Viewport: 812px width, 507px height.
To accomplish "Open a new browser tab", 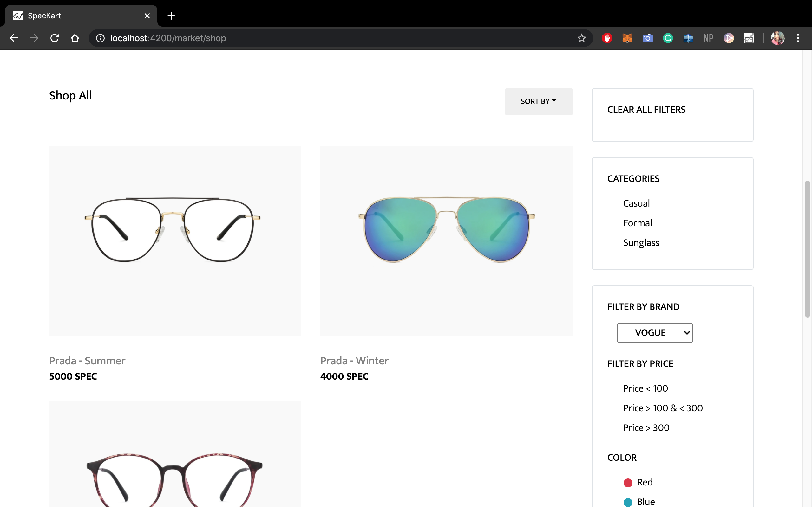I will tap(171, 16).
